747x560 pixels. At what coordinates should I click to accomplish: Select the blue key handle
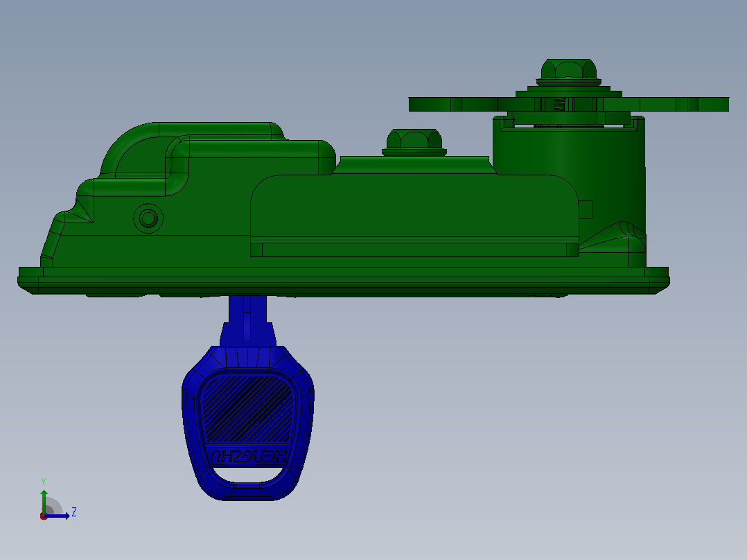click(x=248, y=423)
